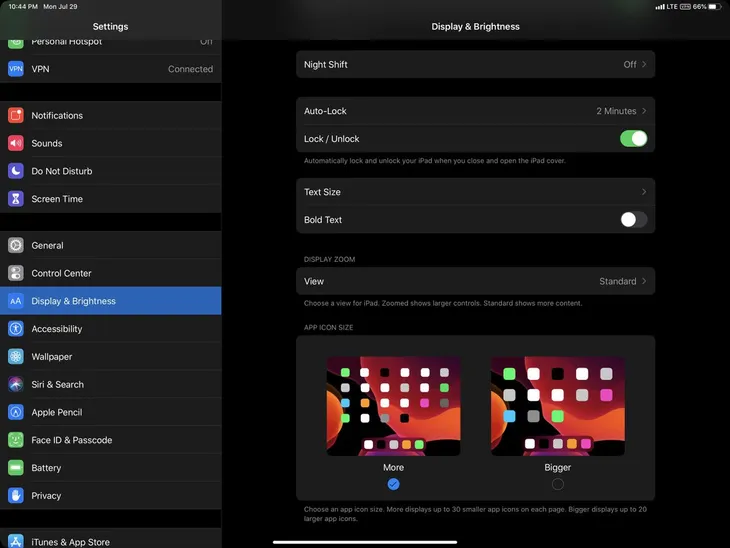Screen dimensions: 730x548
Task: Open Auto-Lock chevron next to 2 Minutes
Action: tap(644, 111)
